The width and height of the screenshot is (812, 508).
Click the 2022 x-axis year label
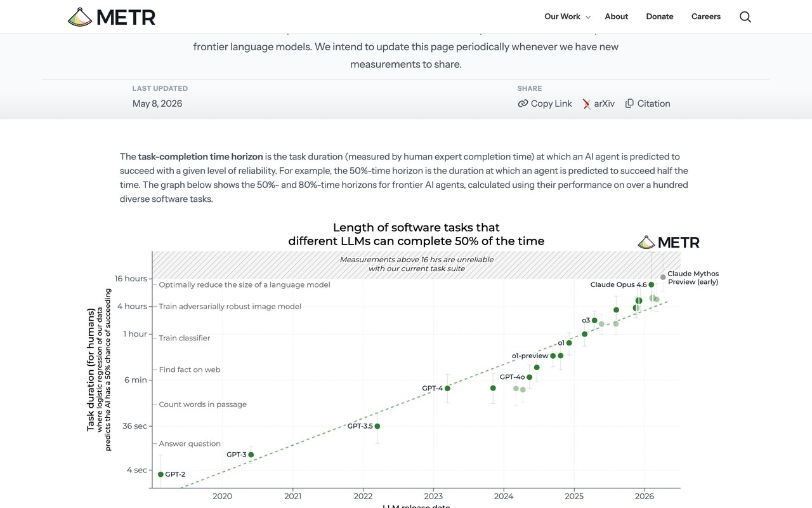pos(363,496)
